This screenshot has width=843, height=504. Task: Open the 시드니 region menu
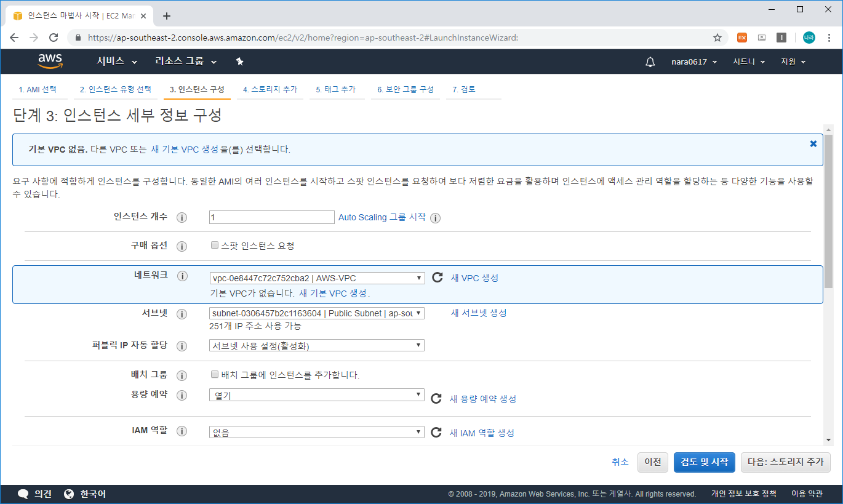coord(749,62)
